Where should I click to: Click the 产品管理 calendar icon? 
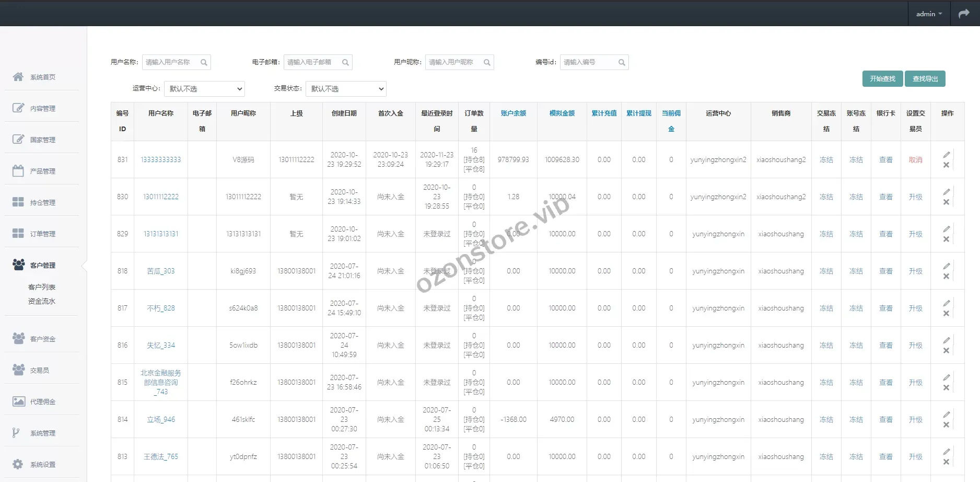(17, 170)
